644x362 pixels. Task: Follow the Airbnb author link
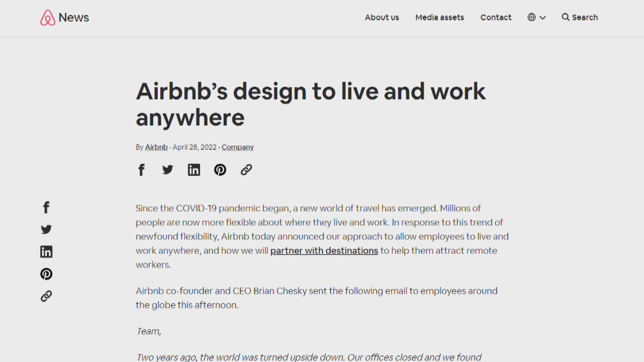[156, 147]
